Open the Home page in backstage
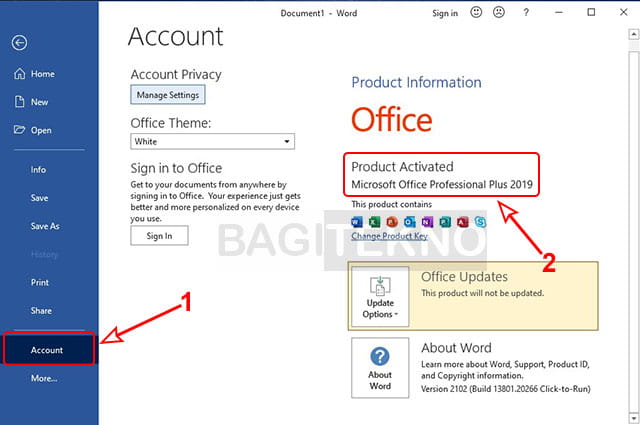 (35, 74)
